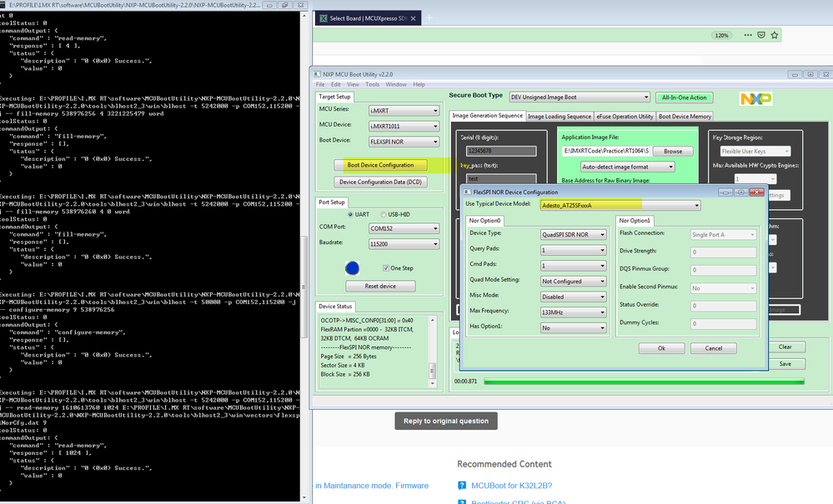Screen dimensions: 833x504
Task: Click the NXP logo
Action: click(757, 98)
